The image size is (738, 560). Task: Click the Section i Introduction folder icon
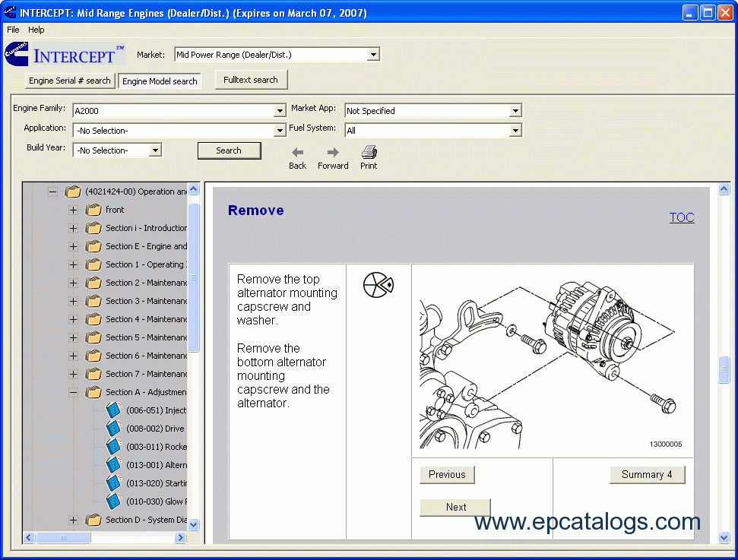tap(93, 228)
